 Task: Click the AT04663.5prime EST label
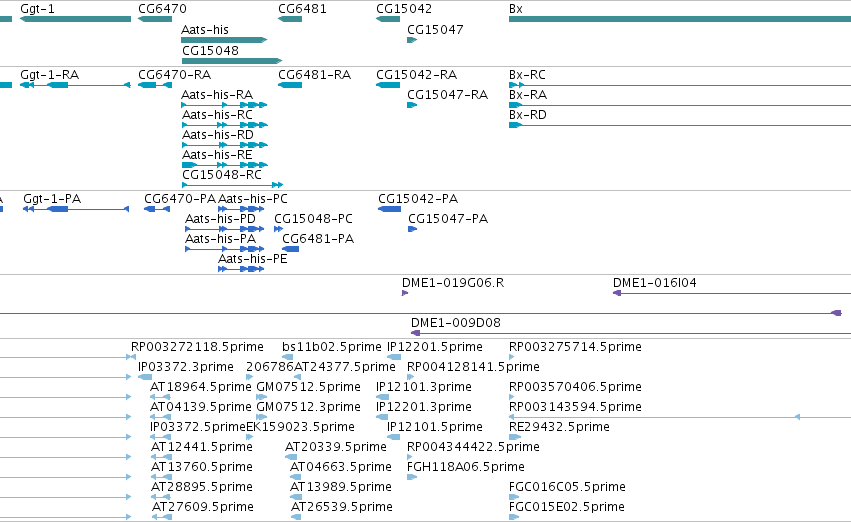[341, 467]
